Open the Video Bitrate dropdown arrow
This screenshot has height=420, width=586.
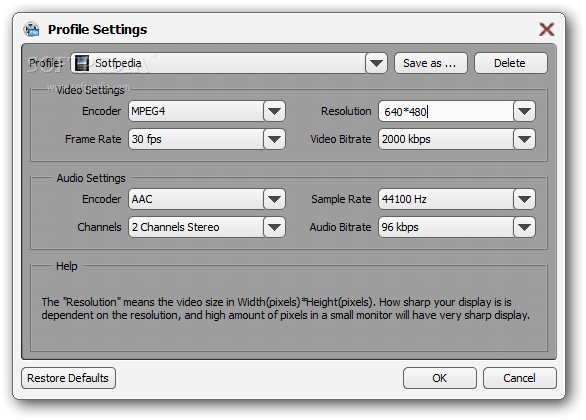point(524,139)
